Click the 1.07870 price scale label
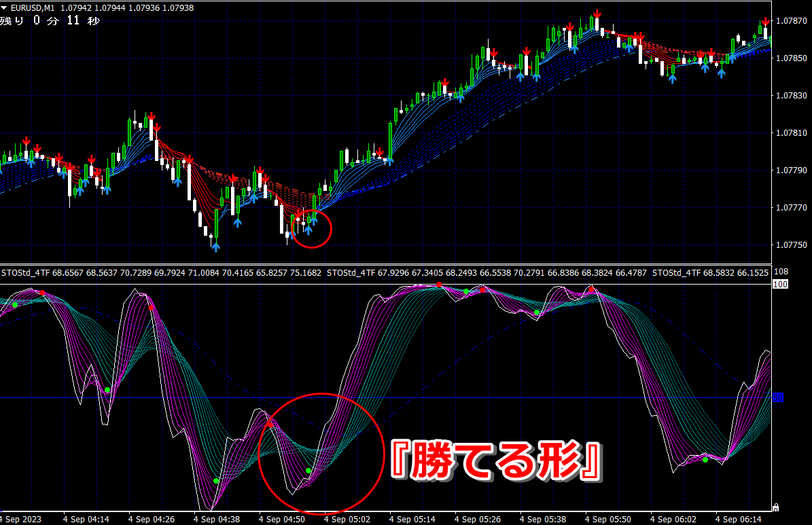 792,20
